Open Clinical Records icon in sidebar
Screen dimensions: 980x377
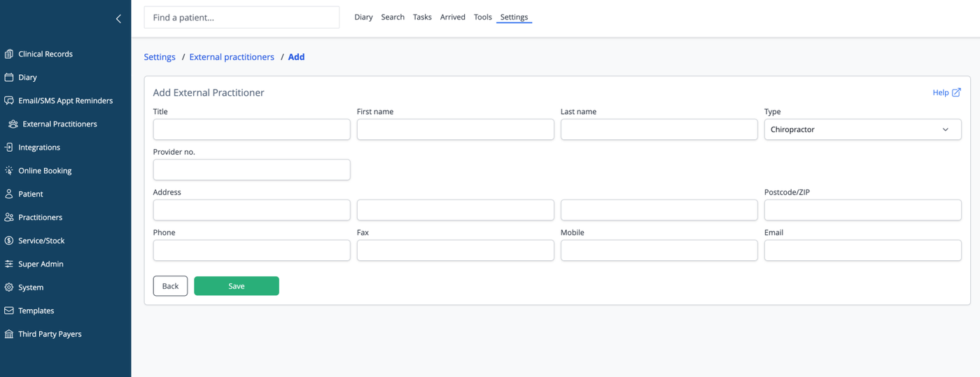pos(9,54)
